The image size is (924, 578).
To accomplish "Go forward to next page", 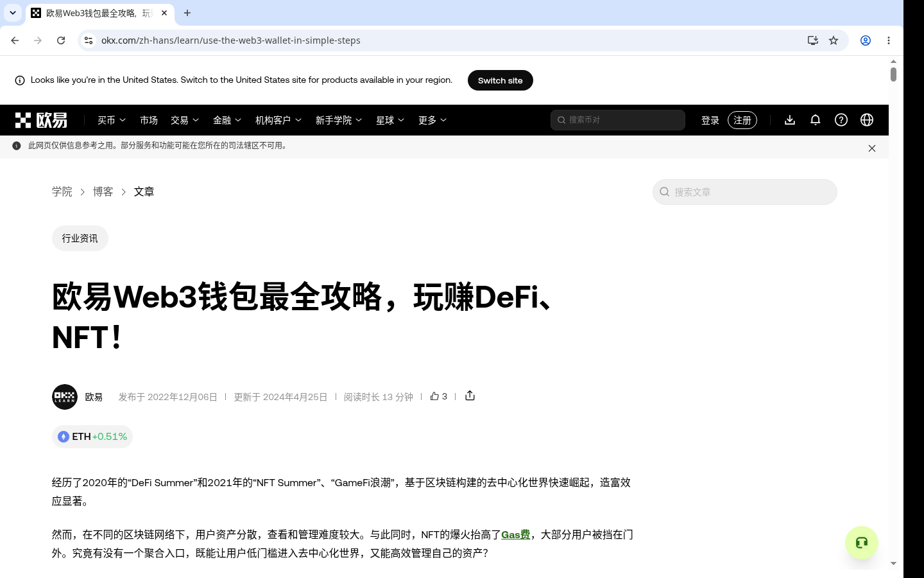I will 38,40.
